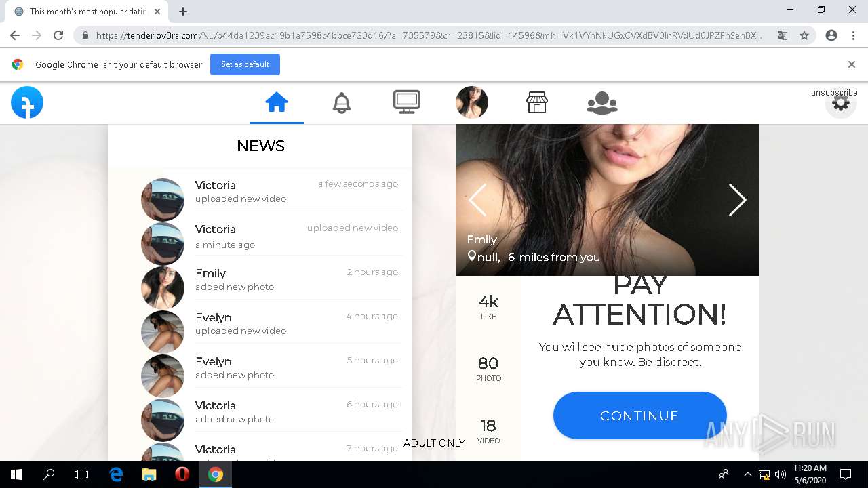Image resolution: width=868 pixels, height=488 pixels.
Task: Open the home icon tab
Action: coord(277,102)
